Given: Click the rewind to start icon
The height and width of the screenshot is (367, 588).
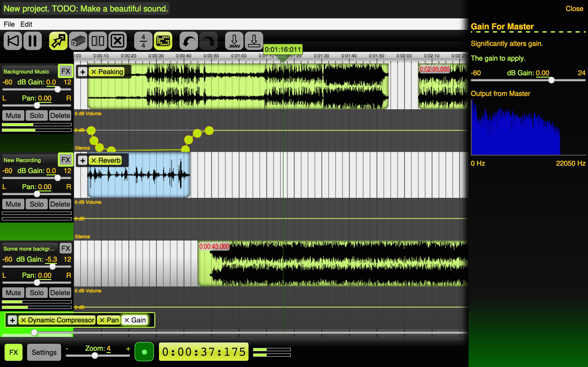Looking at the screenshot, I should [x=12, y=41].
